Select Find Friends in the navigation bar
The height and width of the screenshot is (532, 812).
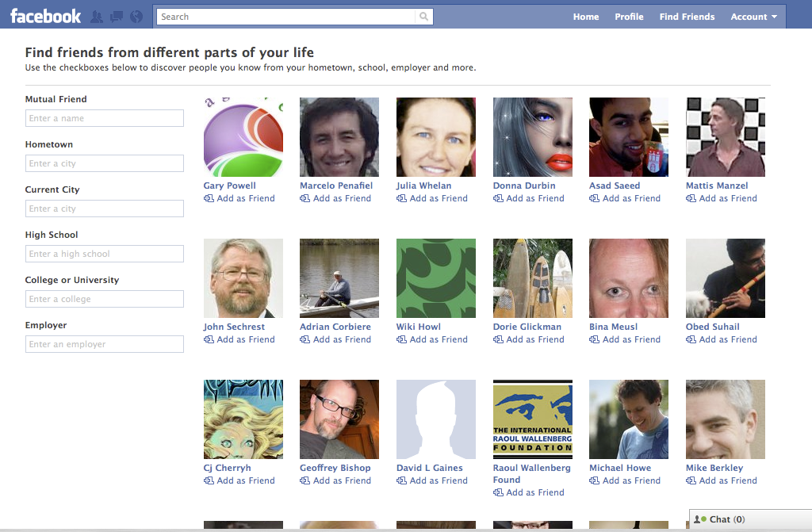pyautogui.click(x=687, y=16)
